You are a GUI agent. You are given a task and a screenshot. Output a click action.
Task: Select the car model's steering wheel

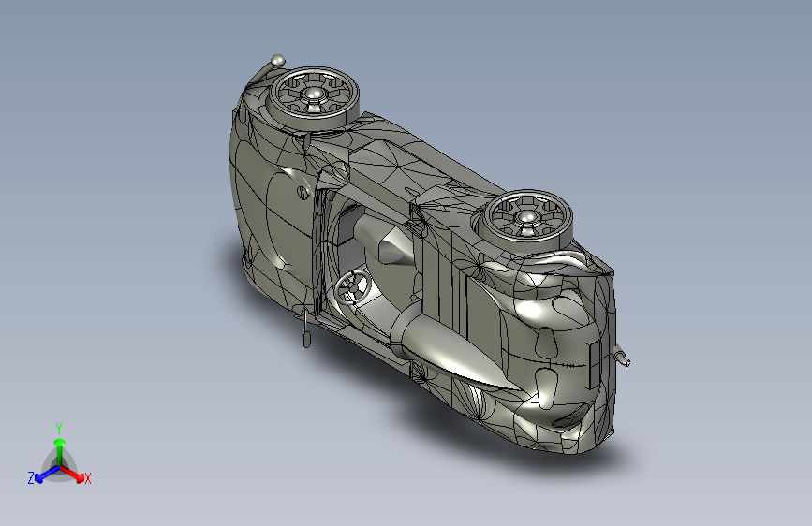352,288
